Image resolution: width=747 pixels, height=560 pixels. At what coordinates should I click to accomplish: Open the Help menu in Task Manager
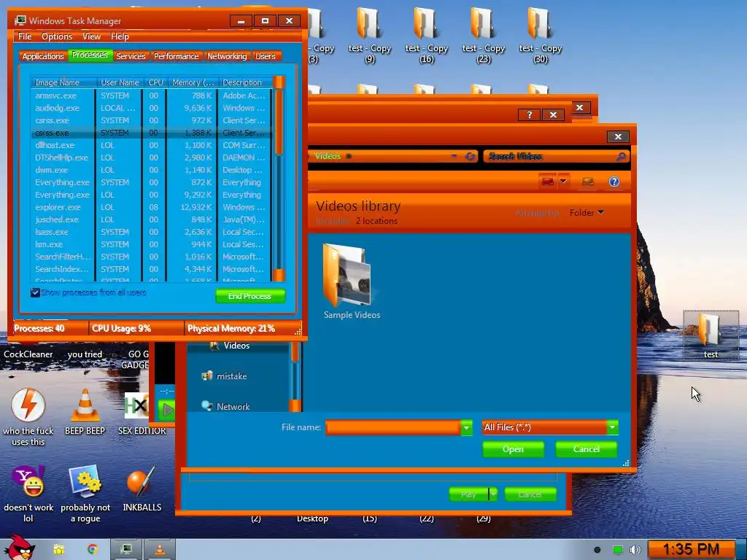point(120,36)
